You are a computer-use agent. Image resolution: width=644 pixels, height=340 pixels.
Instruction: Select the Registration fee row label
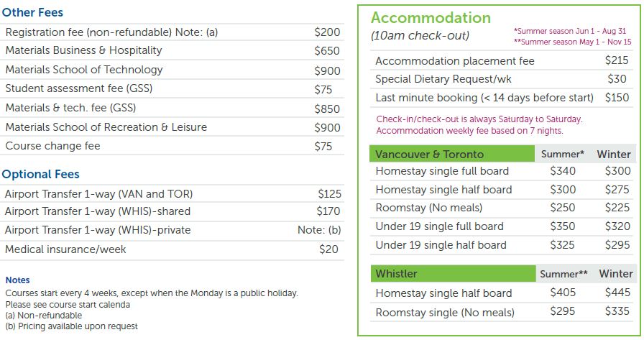pyautogui.click(x=111, y=32)
